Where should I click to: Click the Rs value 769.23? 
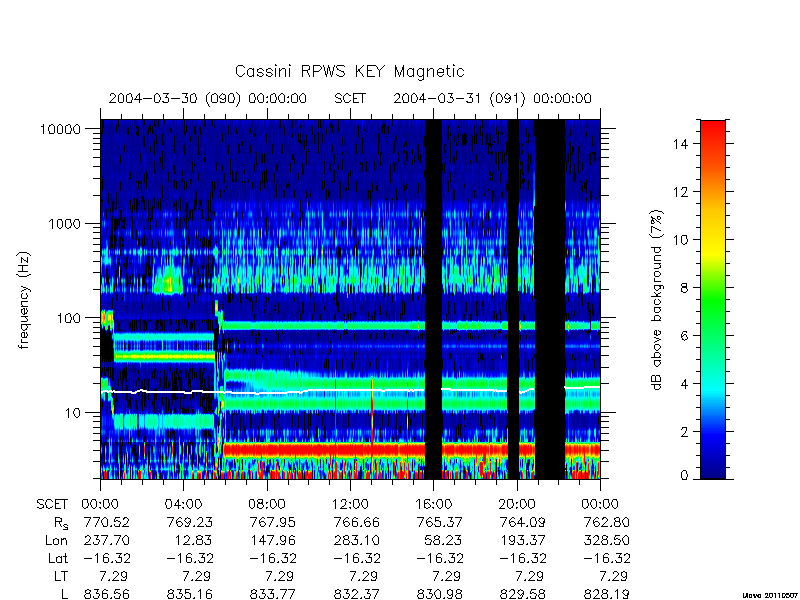(x=189, y=522)
